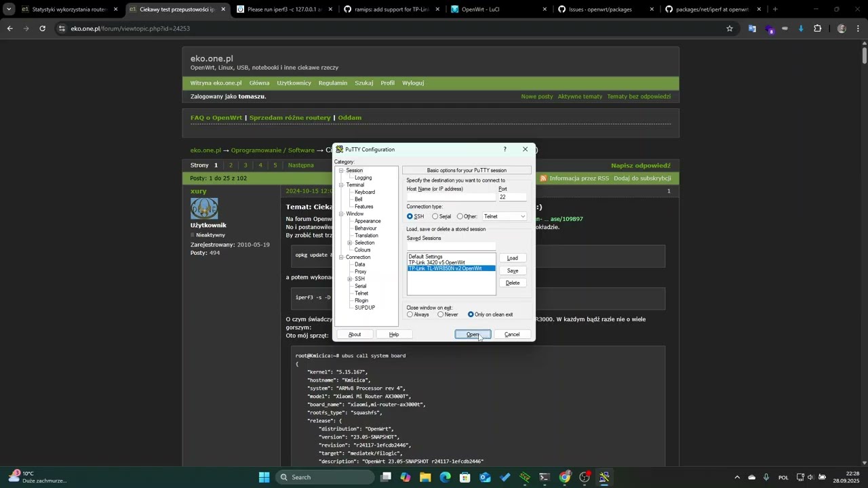Select Other connection type
Screen dimensions: 868x488
click(x=460, y=216)
